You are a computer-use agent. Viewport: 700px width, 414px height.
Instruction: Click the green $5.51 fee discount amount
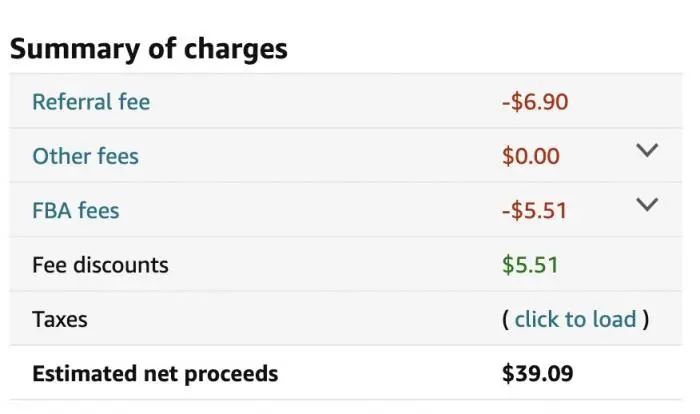pyautogui.click(x=530, y=265)
